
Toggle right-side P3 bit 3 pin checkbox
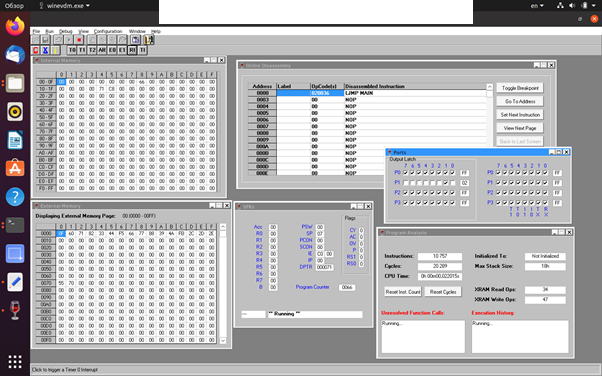click(x=525, y=203)
